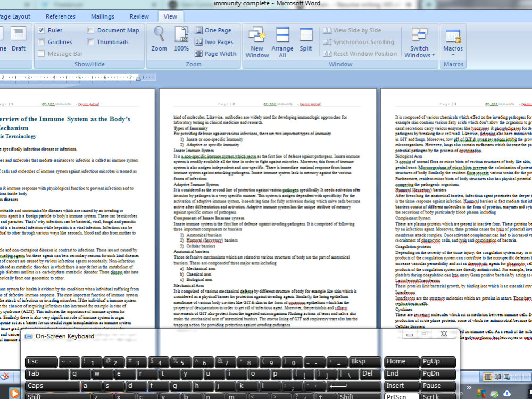The height and width of the screenshot is (399, 532).
Task: Split the document window
Action: coord(306,39)
